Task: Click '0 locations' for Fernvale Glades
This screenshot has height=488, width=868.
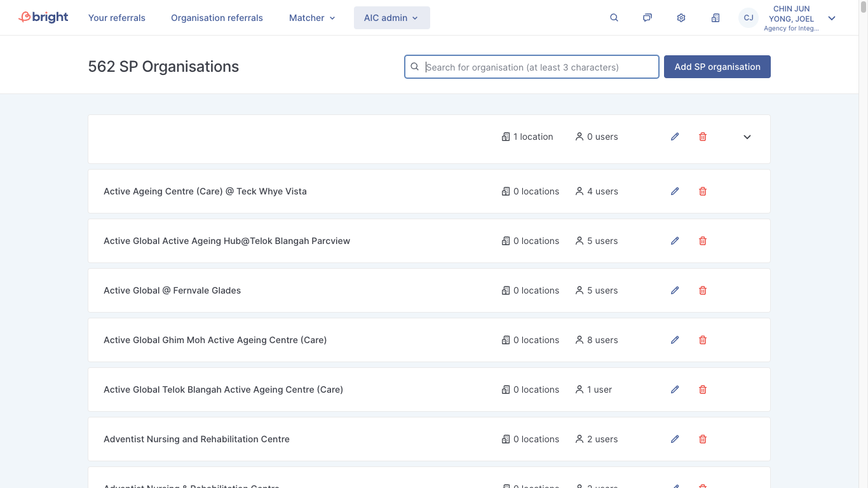Action: pyautogui.click(x=531, y=290)
